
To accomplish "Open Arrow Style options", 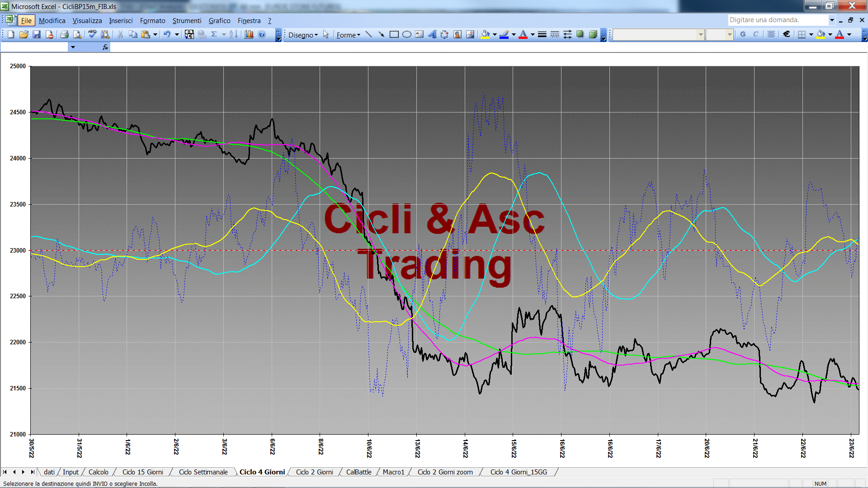I will coord(567,34).
